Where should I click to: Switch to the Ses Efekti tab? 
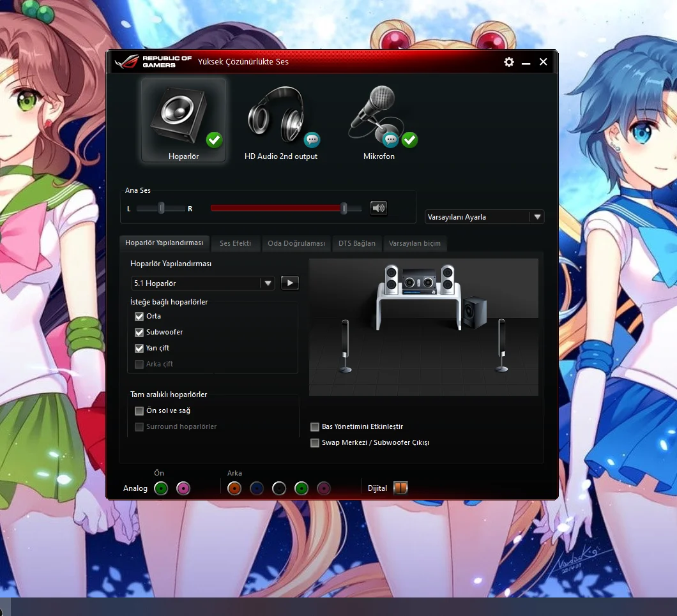click(x=235, y=243)
